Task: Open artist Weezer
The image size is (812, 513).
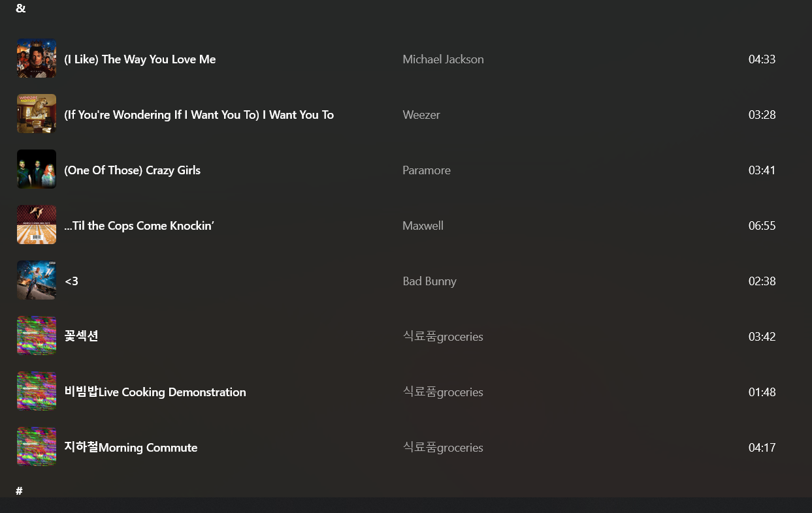Action: 421,115
